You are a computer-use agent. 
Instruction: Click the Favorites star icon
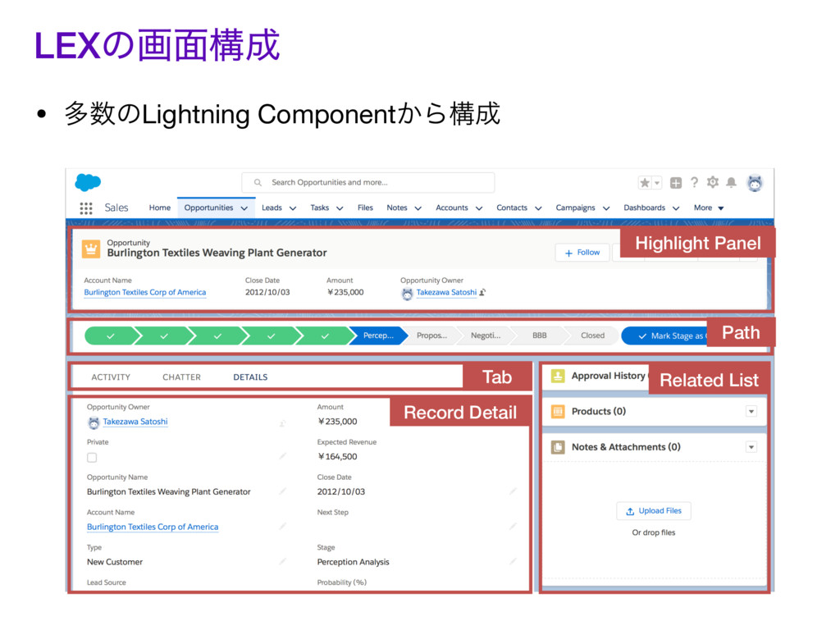[645, 183]
